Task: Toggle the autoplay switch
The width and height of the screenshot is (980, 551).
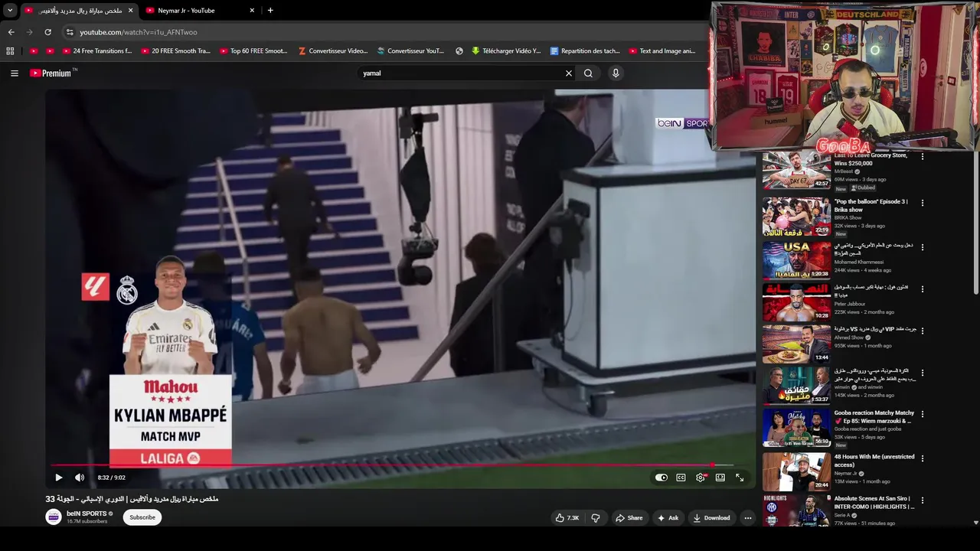Action: [661, 478]
